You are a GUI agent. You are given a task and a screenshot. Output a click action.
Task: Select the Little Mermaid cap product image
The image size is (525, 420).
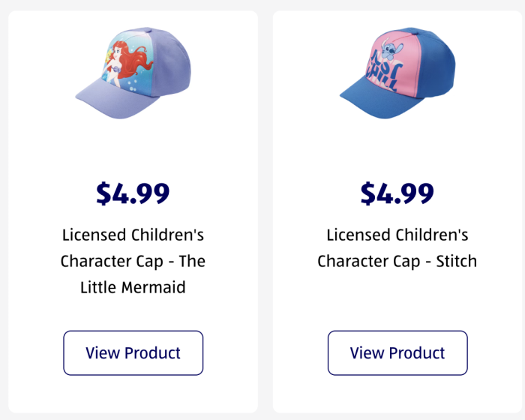point(133,73)
